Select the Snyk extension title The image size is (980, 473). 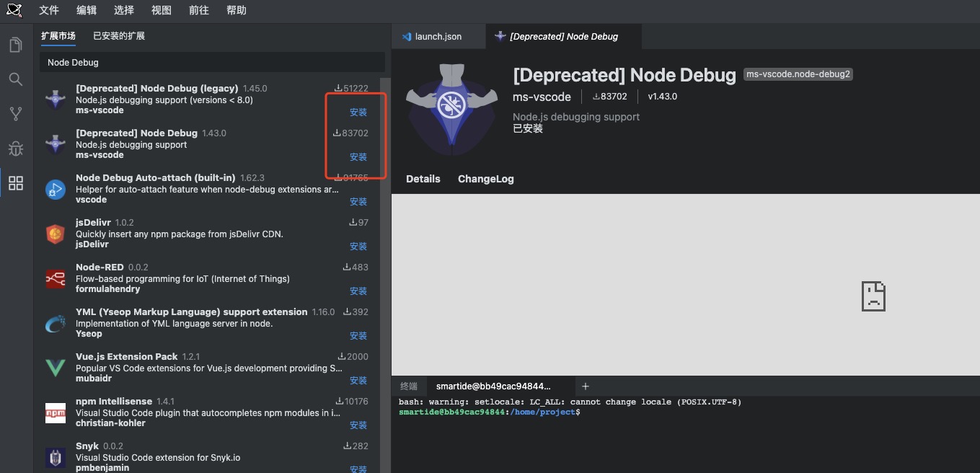coord(87,446)
